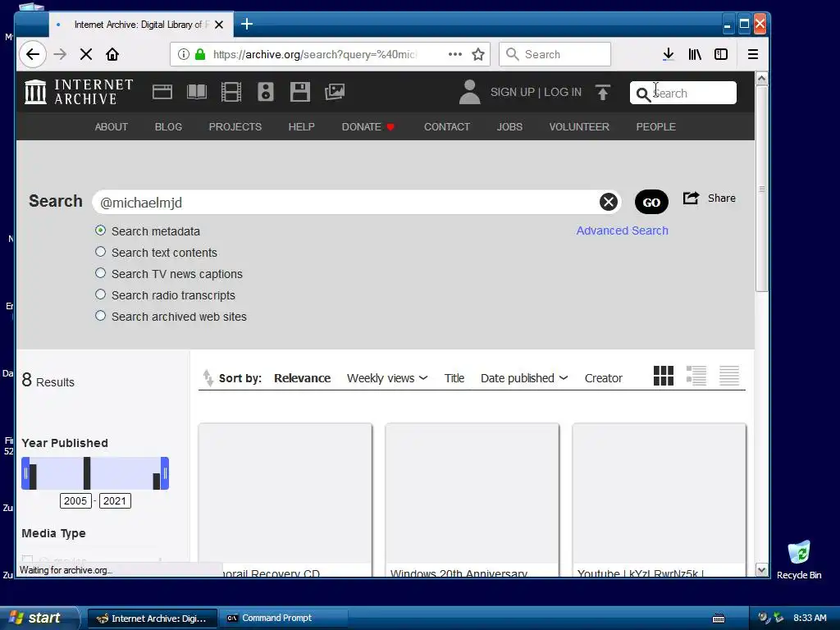Click the Upload arrow icon

603,92
